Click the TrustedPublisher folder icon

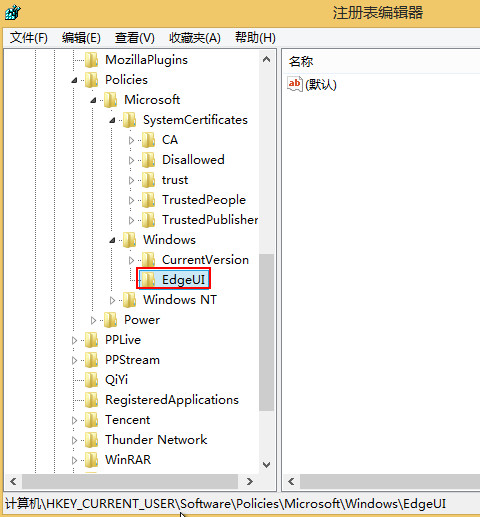tap(149, 220)
